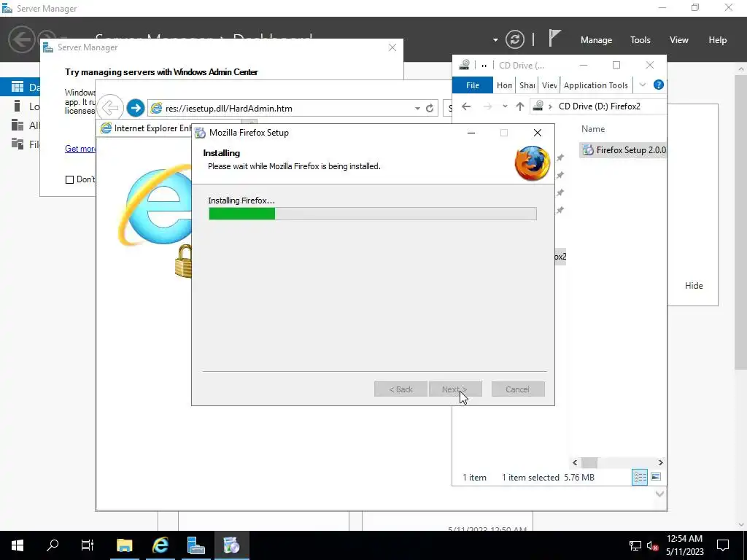Open Windows Start menu
This screenshot has width=747, height=560.
[18, 545]
